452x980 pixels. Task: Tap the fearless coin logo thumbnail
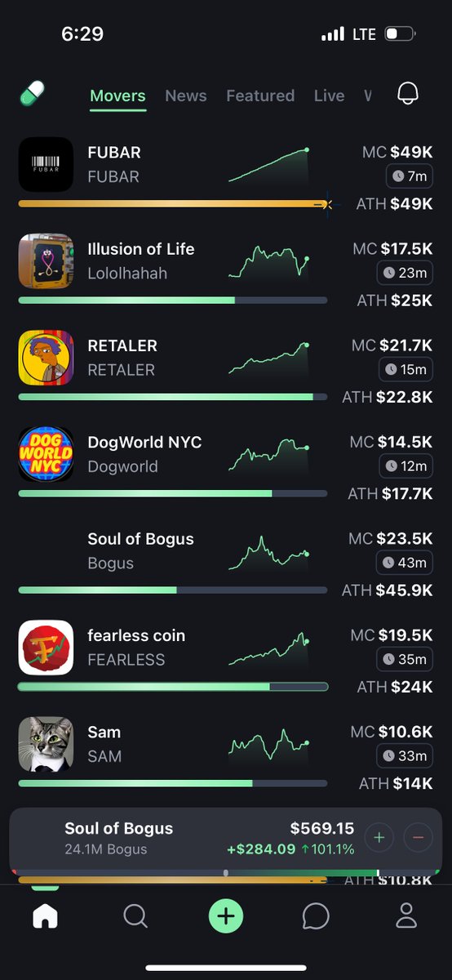coord(46,648)
